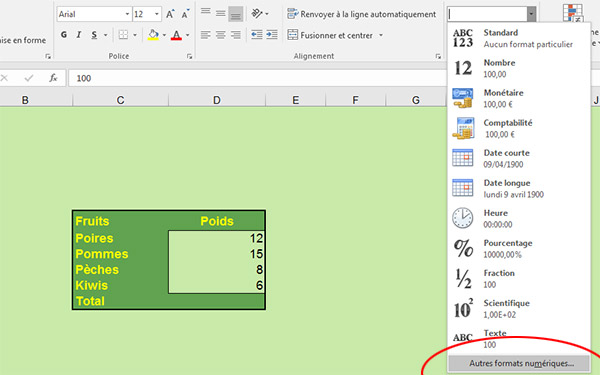
Task: Click insert function fx icon
Action: 53,78
